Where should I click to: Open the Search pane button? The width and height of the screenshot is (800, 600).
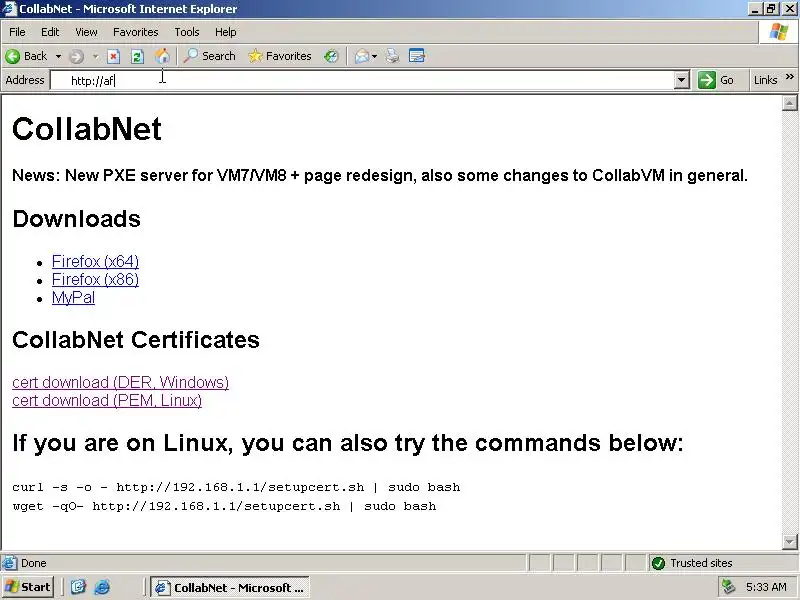click(210, 56)
